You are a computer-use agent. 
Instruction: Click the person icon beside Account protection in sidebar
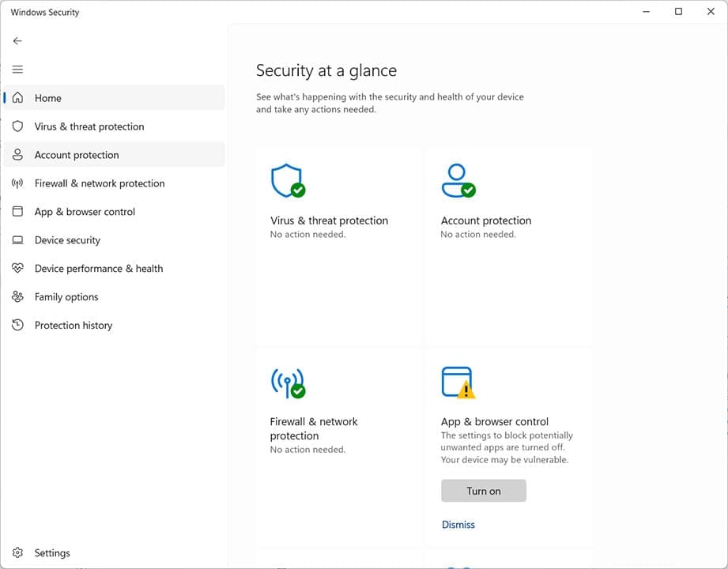pos(17,155)
